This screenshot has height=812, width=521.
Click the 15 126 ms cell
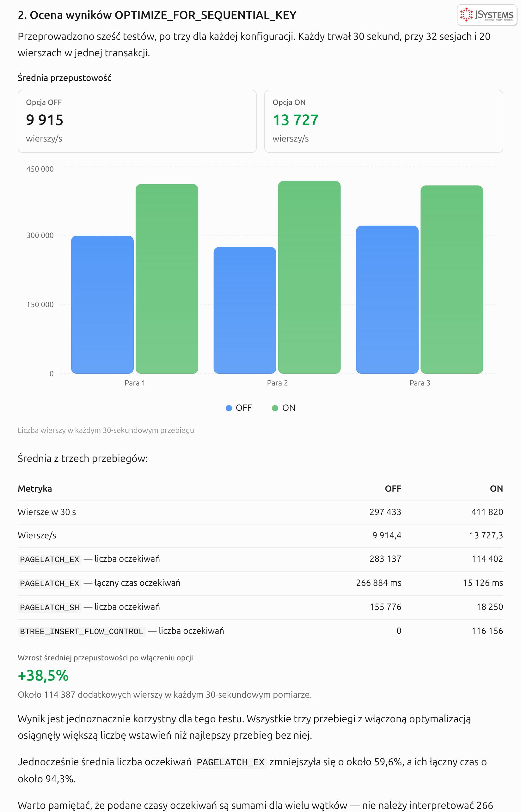click(x=483, y=583)
